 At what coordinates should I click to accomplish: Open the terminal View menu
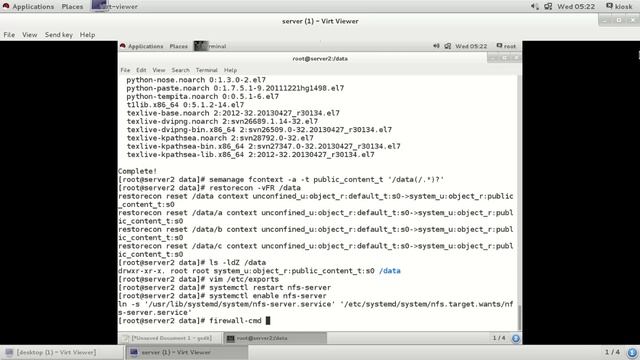pyautogui.click(x=159, y=70)
